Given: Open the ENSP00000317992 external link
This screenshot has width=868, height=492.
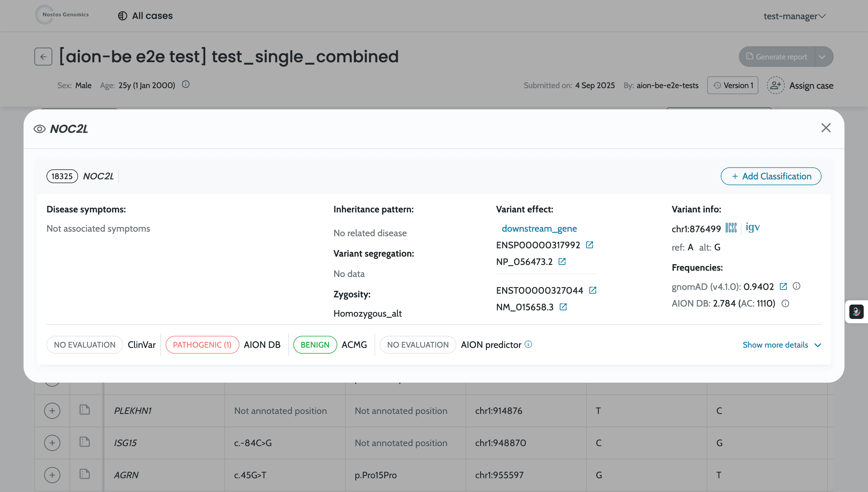Looking at the screenshot, I should 590,244.
